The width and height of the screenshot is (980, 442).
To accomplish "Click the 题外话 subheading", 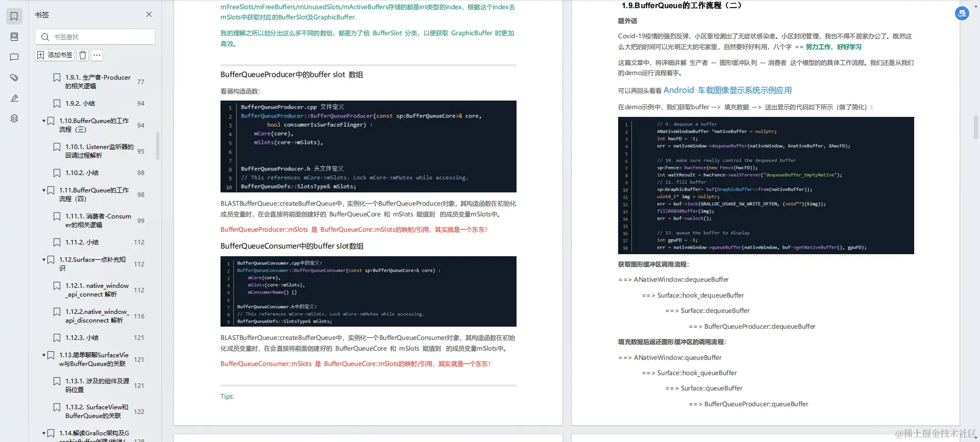I will [627, 21].
